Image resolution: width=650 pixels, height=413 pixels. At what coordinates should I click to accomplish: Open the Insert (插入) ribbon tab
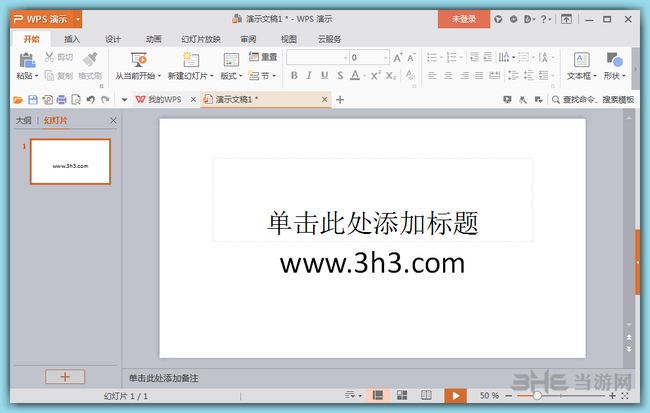point(72,39)
